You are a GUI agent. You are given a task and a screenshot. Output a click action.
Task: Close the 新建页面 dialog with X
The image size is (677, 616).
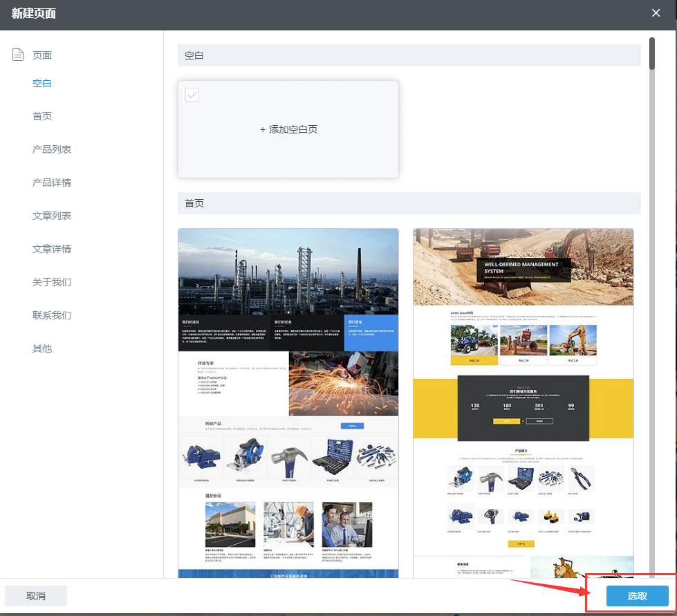tap(656, 12)
